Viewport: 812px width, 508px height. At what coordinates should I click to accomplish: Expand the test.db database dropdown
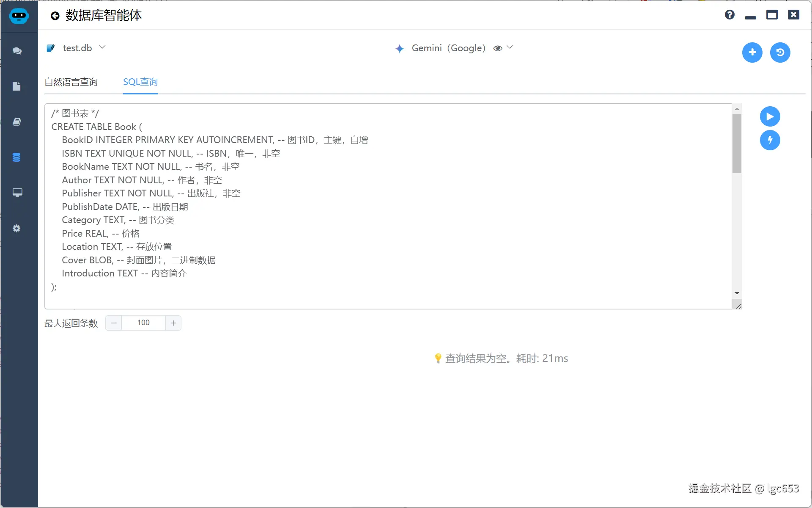(x=102, y=47)
